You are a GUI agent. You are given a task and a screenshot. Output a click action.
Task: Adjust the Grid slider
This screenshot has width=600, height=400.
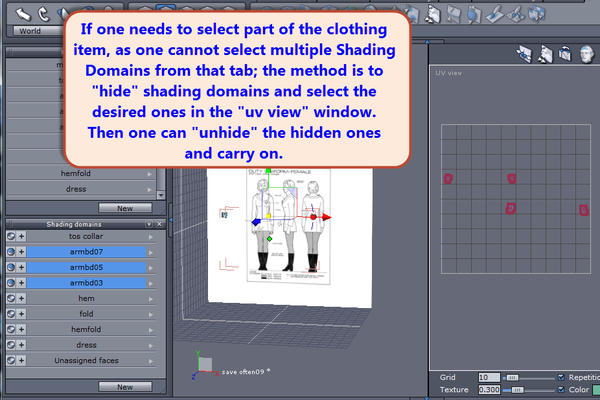click(512, 378)
